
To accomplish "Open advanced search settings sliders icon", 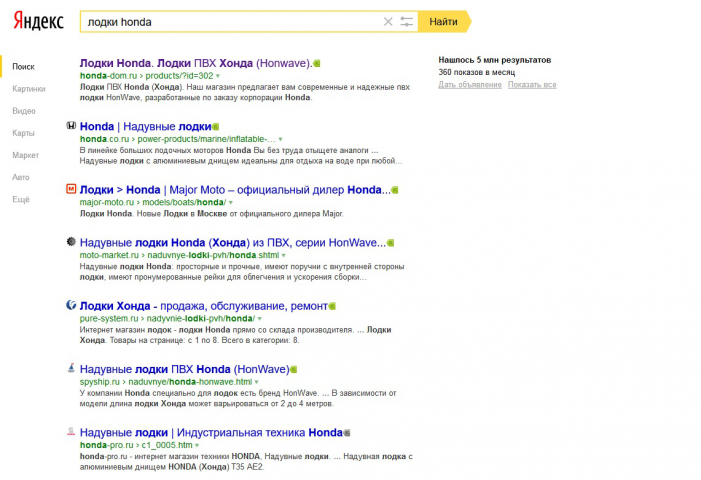I will [x=406, y=21].
